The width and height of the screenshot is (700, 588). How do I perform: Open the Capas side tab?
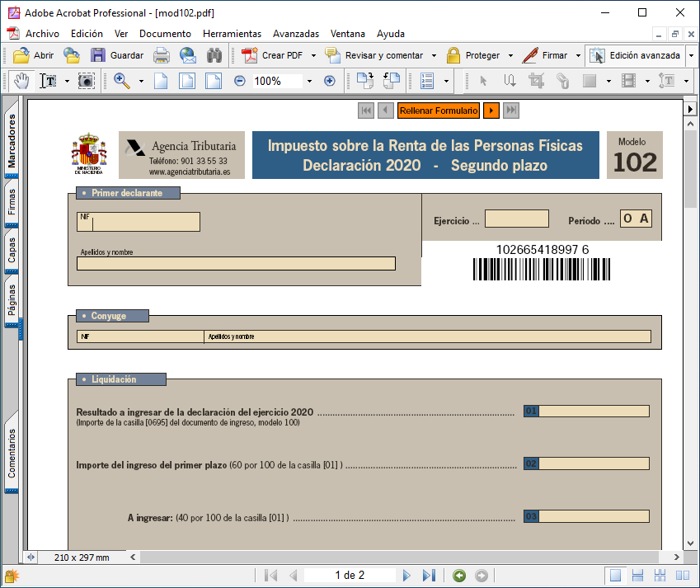coord(12,250)
